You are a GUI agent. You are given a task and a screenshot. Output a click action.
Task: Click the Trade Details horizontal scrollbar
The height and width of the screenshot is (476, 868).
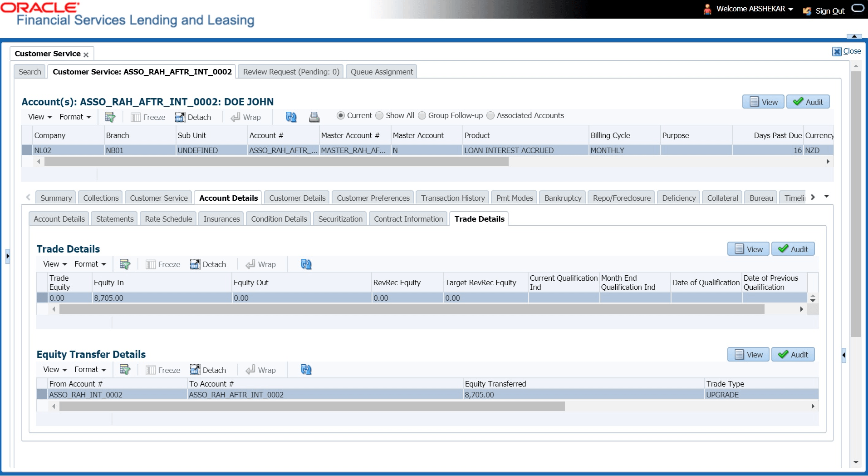[412, 309]
